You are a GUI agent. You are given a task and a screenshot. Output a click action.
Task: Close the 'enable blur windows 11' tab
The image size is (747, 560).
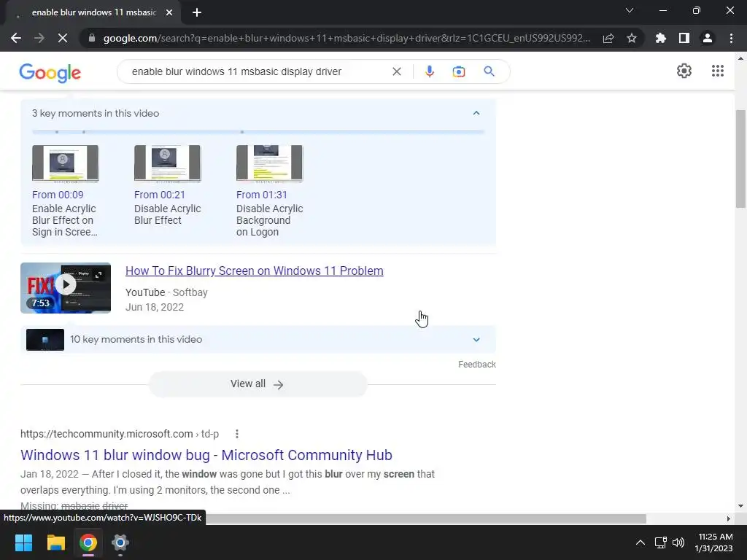click(169, 13)
